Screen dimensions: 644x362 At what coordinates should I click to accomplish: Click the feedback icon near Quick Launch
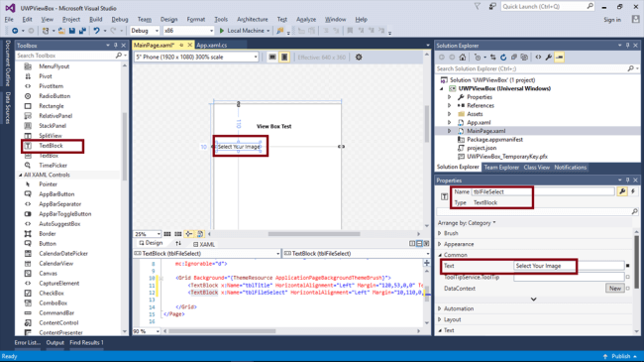[x=492, y=6]
